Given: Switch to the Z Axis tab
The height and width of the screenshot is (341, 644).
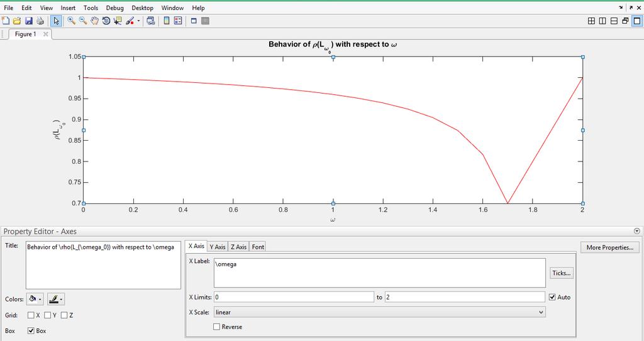Looking at the screenshot, I should point(238,247).
